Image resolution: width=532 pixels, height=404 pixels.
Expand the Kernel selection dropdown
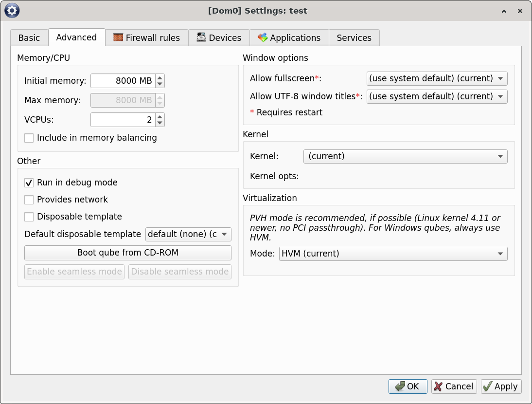click(405, 156)
